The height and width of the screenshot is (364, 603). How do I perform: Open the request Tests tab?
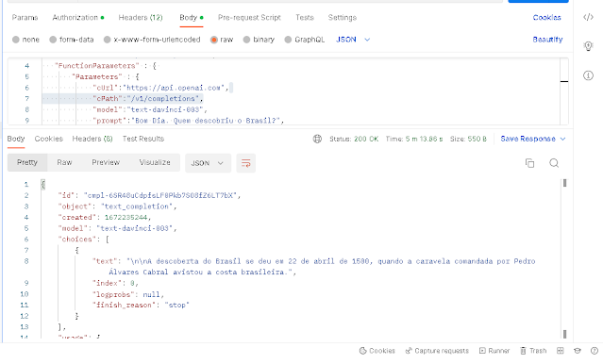305,18
